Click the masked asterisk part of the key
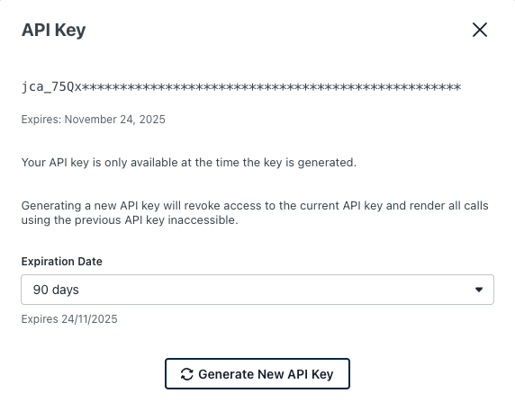This screenshot has width=515, height=420. pyautogui.click(x=271, y=87)
